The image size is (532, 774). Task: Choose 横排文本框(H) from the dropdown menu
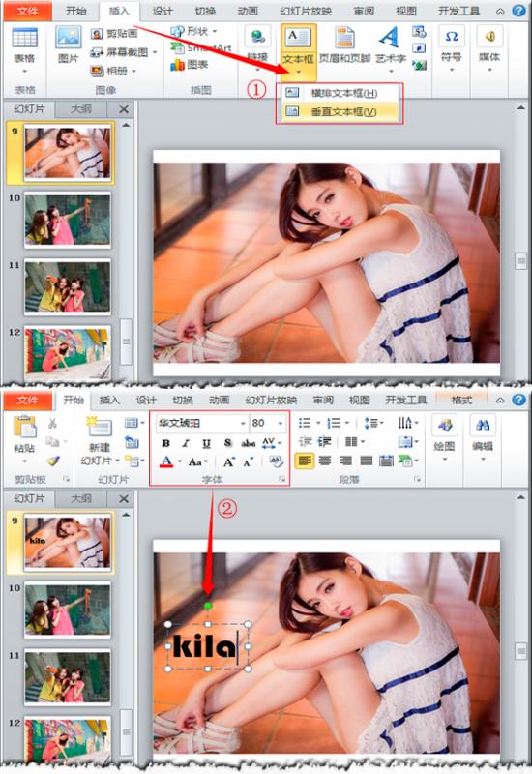340,93
